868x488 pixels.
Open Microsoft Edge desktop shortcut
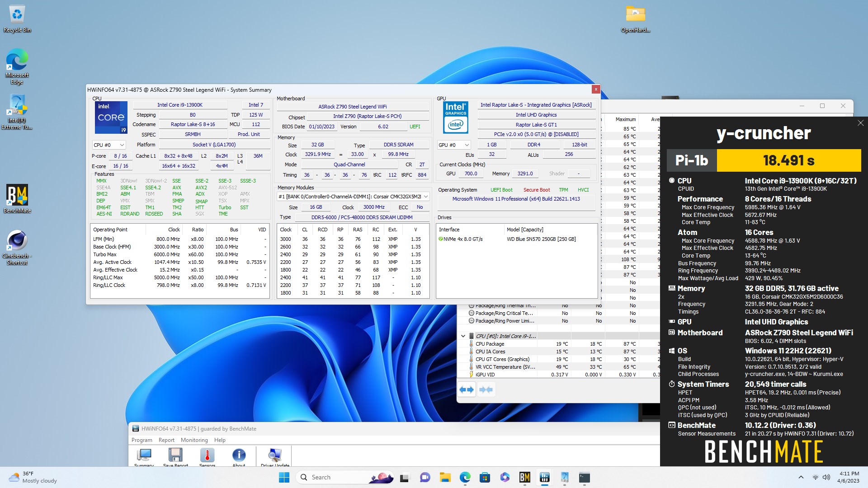[x=17, y=66]
